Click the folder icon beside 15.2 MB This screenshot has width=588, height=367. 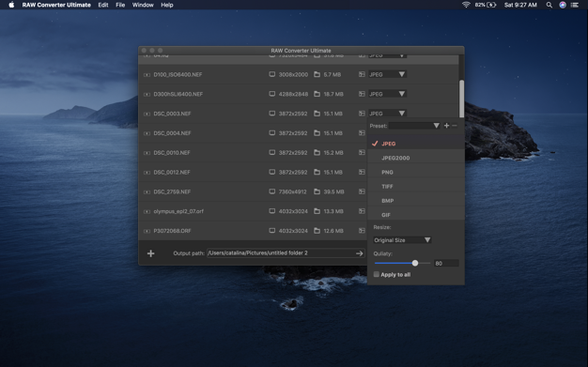click(317, 153)
